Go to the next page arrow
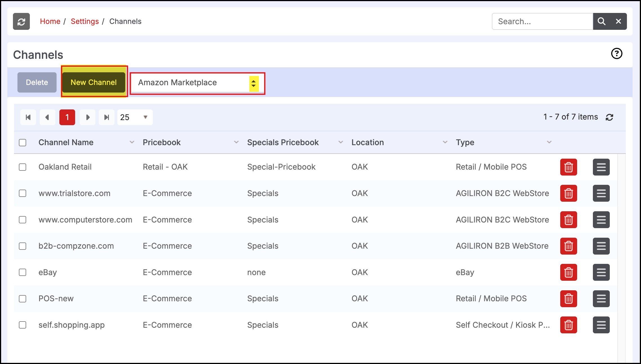 tap(88, 117)
